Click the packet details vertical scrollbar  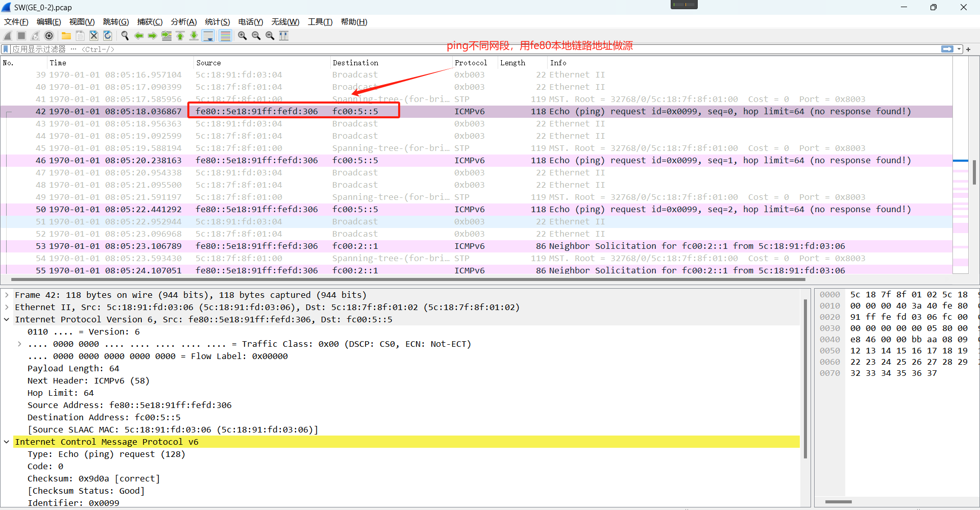805,379
